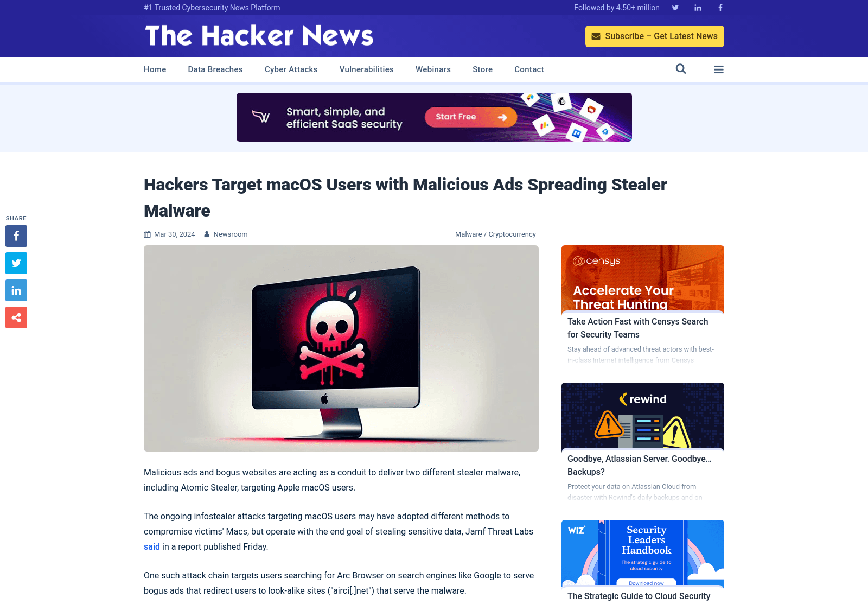The image size is (868, 604).
Task: Click 'Protect your data on Atlassian Cloud' description
Action: point(636,492)
